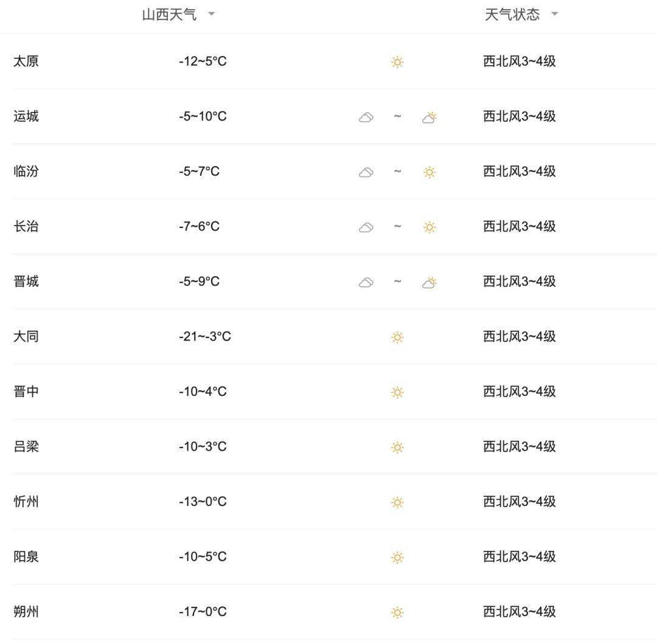Open the 山西天气 dropdown arrow

coord(212,14)
